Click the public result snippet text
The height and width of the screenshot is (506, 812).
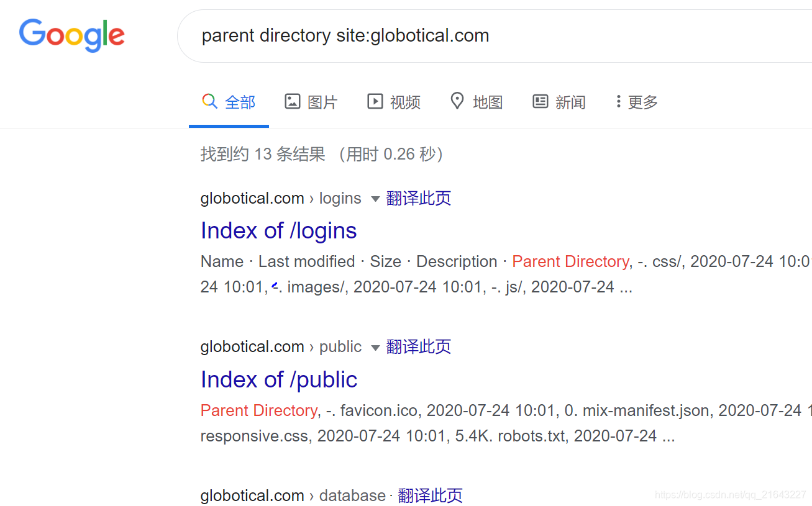506,423
